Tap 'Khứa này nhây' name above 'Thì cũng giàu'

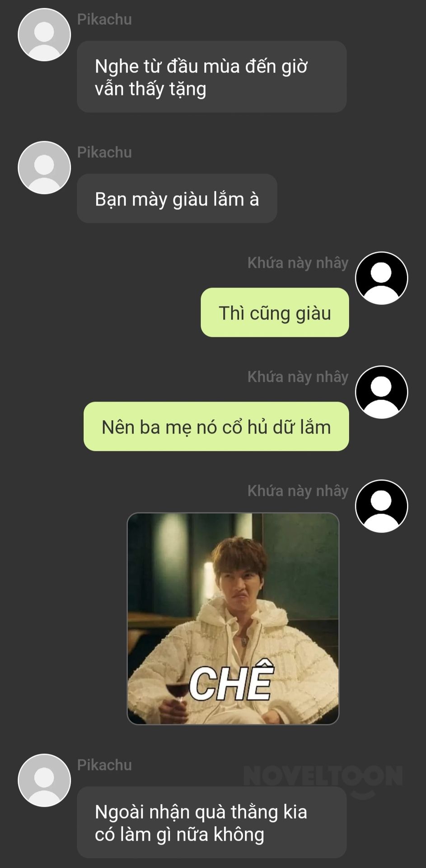pyautogui.click(x=298, y=263)
